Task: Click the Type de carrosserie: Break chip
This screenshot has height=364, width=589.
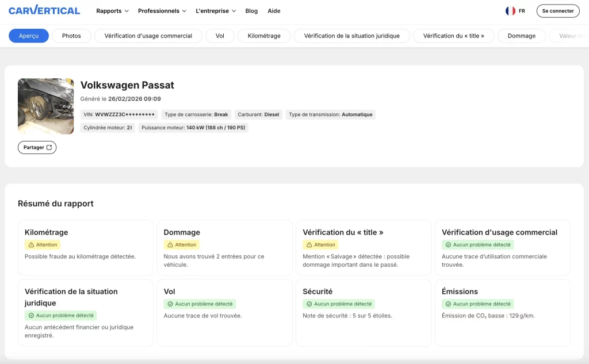Action: [196, 114]
